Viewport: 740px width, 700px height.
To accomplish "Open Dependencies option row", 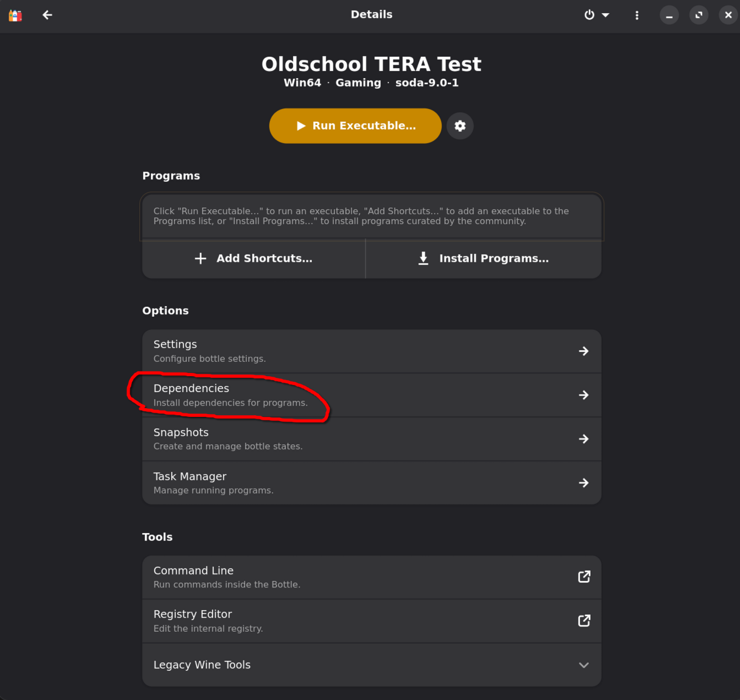I will click(371, 395).
